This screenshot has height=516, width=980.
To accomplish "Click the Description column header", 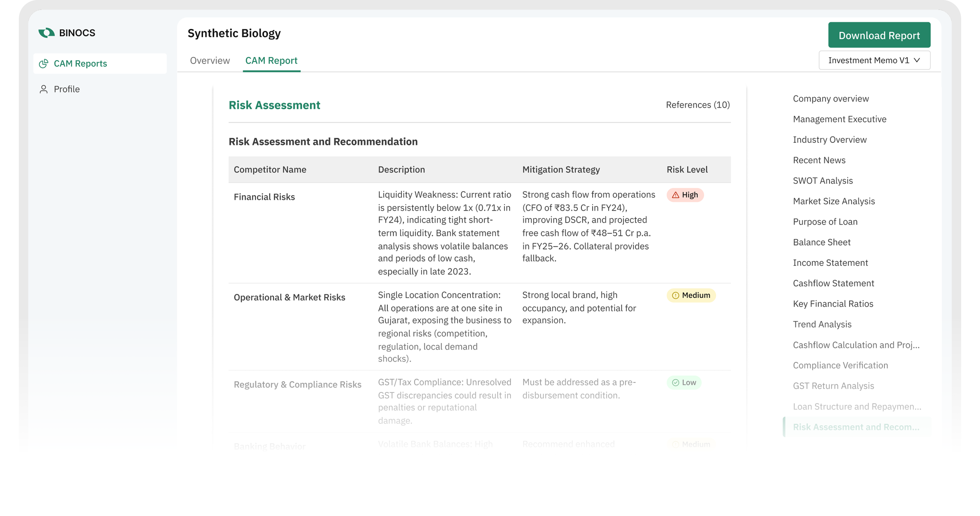I will coord(401,170).
